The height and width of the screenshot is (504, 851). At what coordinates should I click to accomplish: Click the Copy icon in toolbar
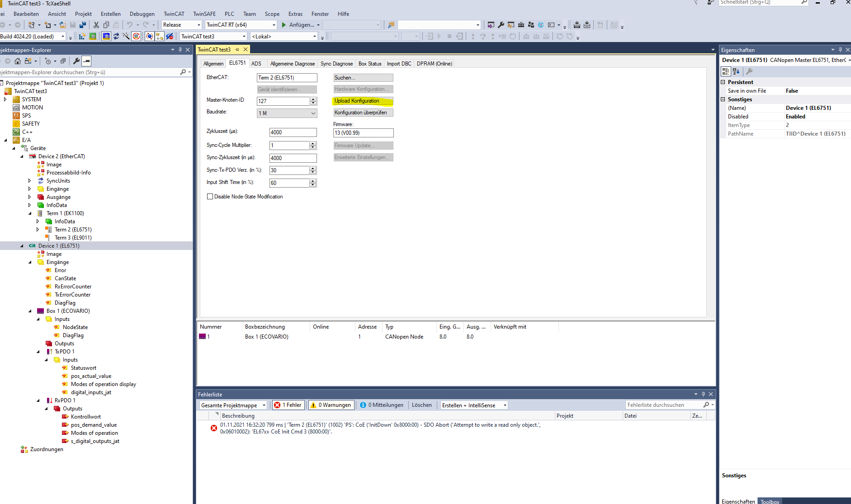click(x=106, y=25)
